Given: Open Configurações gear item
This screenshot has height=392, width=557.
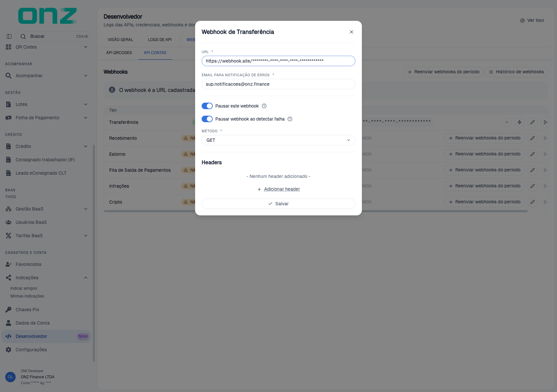Looking at the screenshot, I should pyautogui.click(x=8, y=350).
